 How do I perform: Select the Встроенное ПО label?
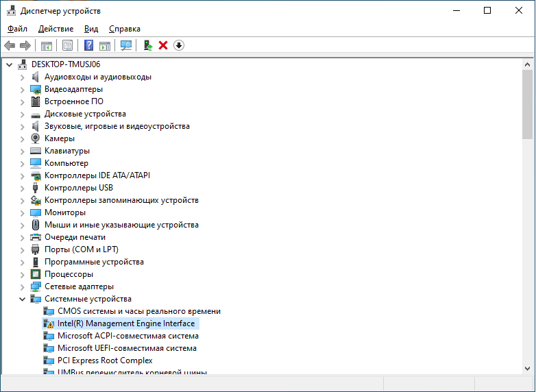tap(74, 101)
